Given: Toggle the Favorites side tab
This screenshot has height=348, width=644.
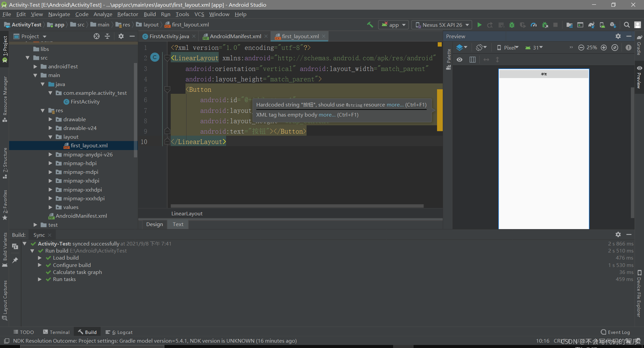Looking at the screenshot, I should (5, 205).
